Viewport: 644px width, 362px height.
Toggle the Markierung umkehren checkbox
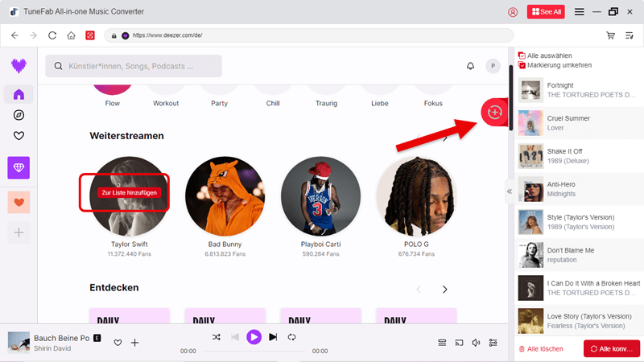[522, 65]
